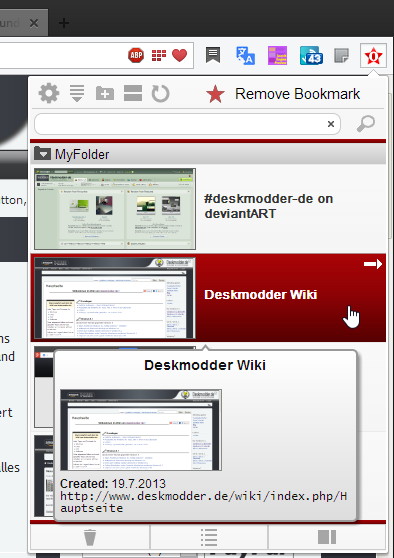Open the extension with the 43 badge
This screenshot has width=394, height=558.
pos(311,56)
